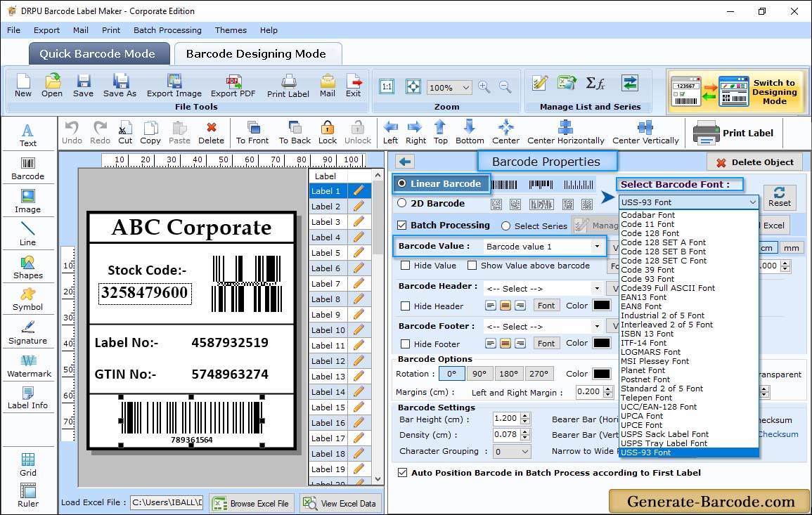Click the Export PDF icon

[233, 86]
